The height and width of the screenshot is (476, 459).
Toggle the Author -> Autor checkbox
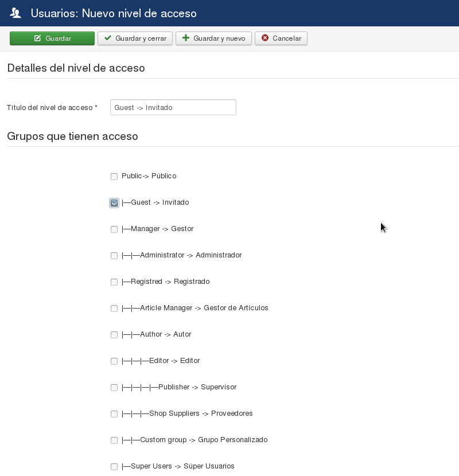(x=114, y=335)
